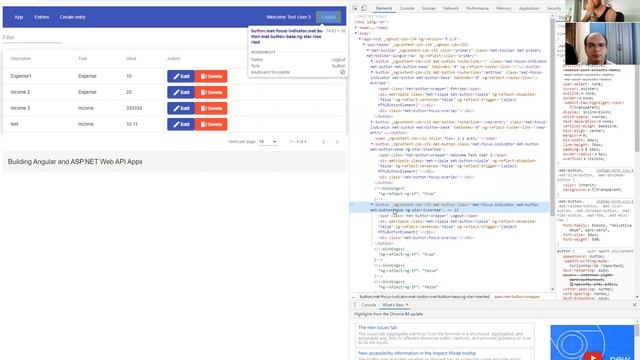Edit the Income 2 entry
Image resolution: width=640 pixels, height=360 pixels.
(181, 92)
